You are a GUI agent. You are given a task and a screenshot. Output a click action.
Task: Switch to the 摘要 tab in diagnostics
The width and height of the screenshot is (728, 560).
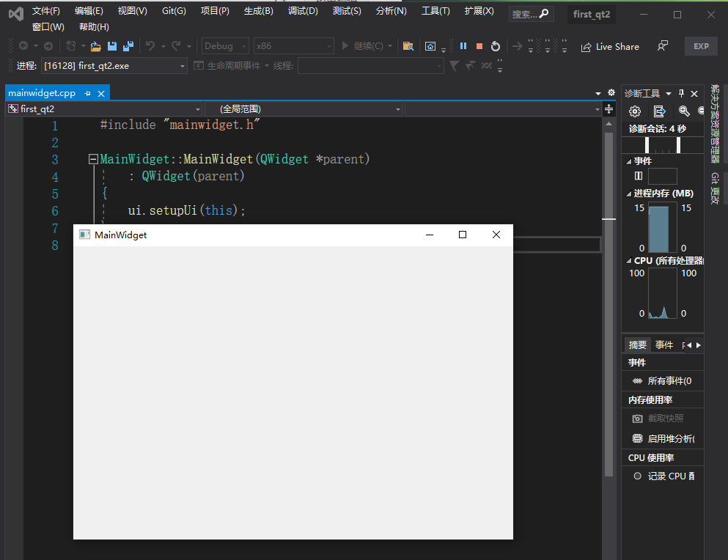(638, 345)
